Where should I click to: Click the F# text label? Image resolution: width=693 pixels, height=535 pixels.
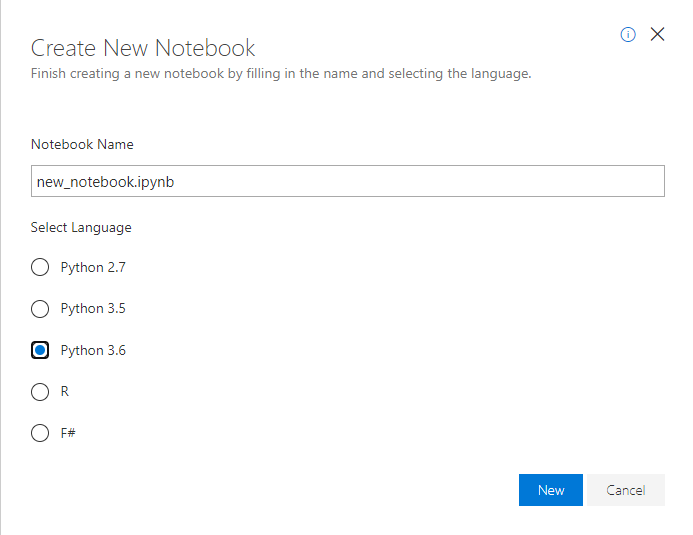click(x=69, y=433)
